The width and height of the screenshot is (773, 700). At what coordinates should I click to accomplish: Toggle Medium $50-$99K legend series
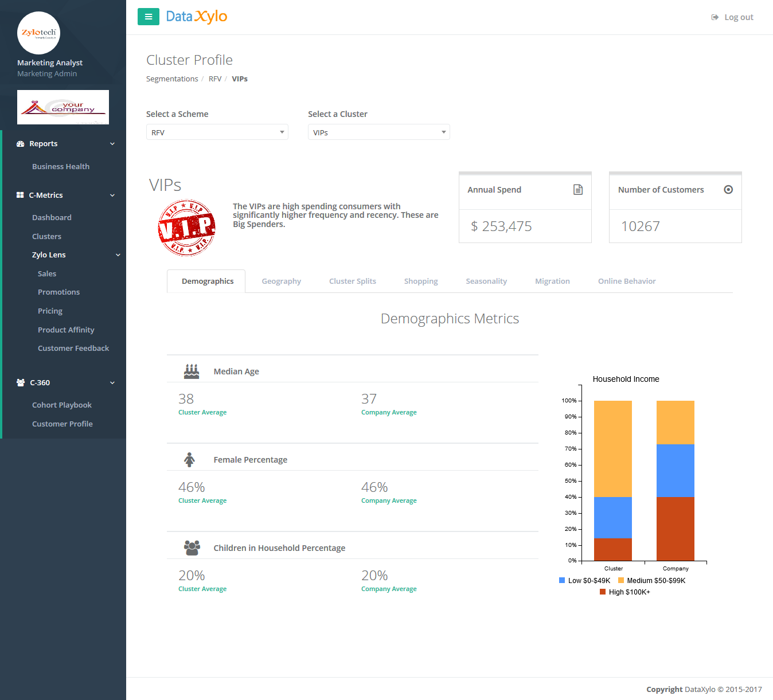[651, 581]
